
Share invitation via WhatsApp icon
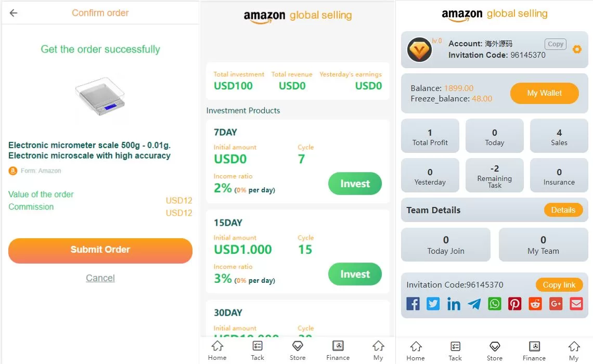[495, 304]
